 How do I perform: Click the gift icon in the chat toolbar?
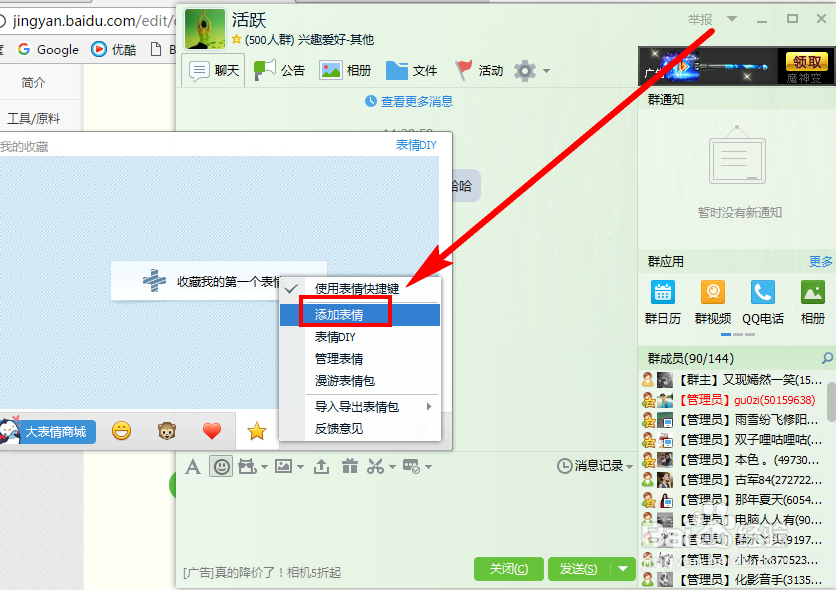(x=352, y=466)
